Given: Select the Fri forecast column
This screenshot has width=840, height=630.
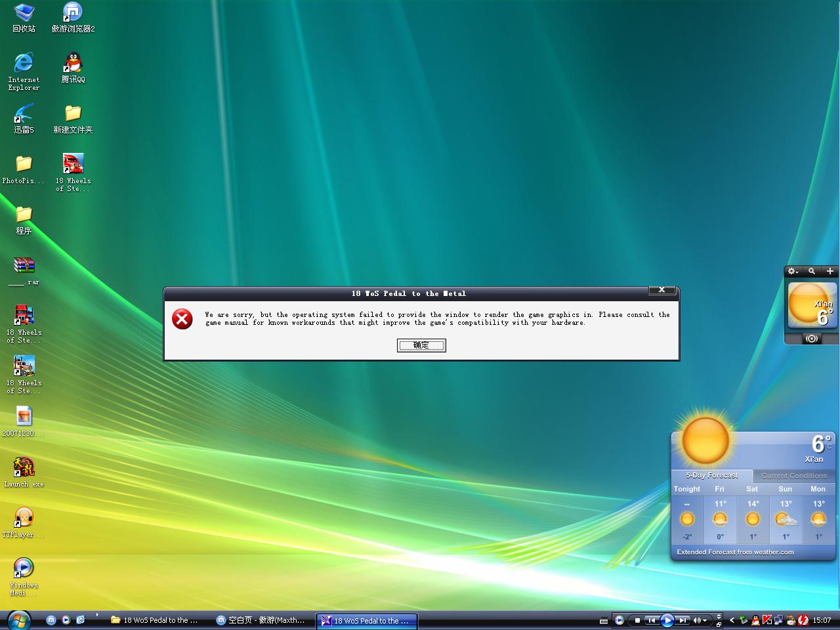Looking at the screenshot, I should pyautogui.click(x=720, y=513).
